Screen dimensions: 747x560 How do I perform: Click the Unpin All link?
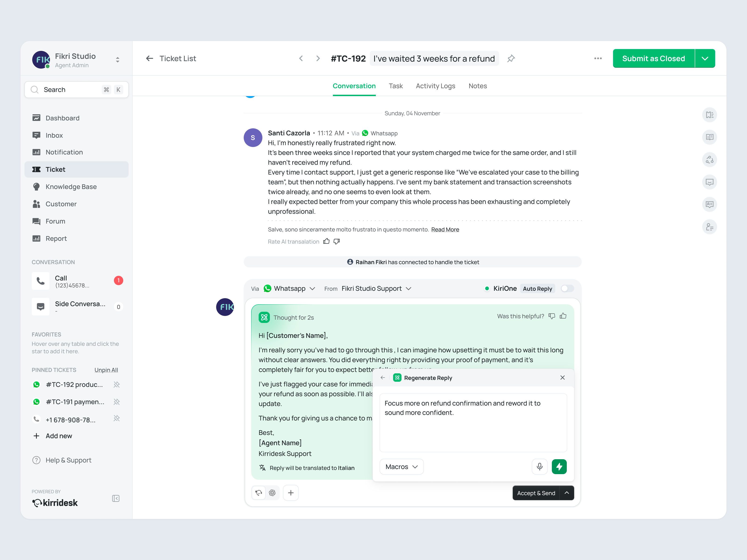(106, 370)
